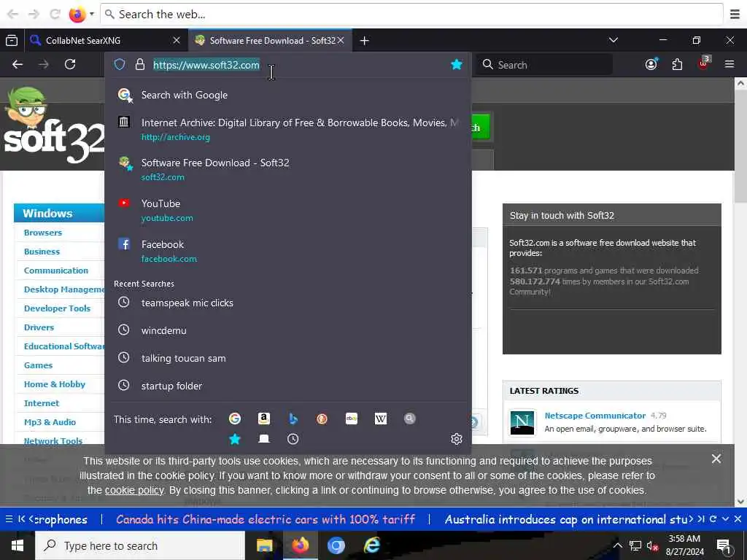Viewport: 747px width, 560px height.
Task: Search this time with Wikipedia icon
Action: pyautogui.click(x=381, y=419)
